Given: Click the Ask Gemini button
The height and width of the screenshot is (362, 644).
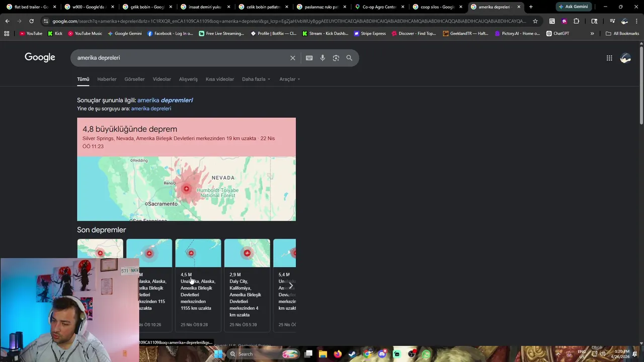Looking at the screenshot, I should coord(574,7).
